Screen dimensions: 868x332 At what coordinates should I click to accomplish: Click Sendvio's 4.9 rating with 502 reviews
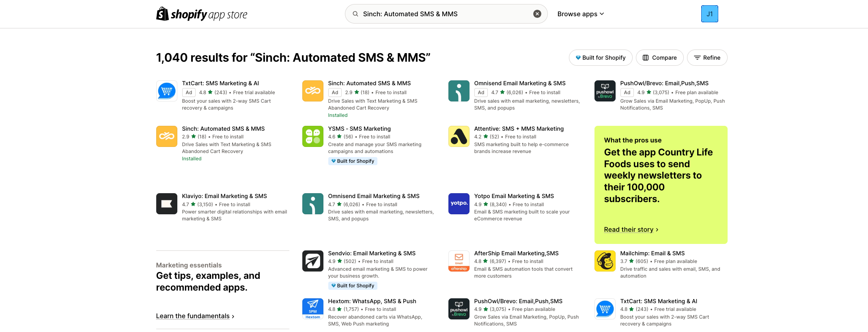(x=342, y=261)
